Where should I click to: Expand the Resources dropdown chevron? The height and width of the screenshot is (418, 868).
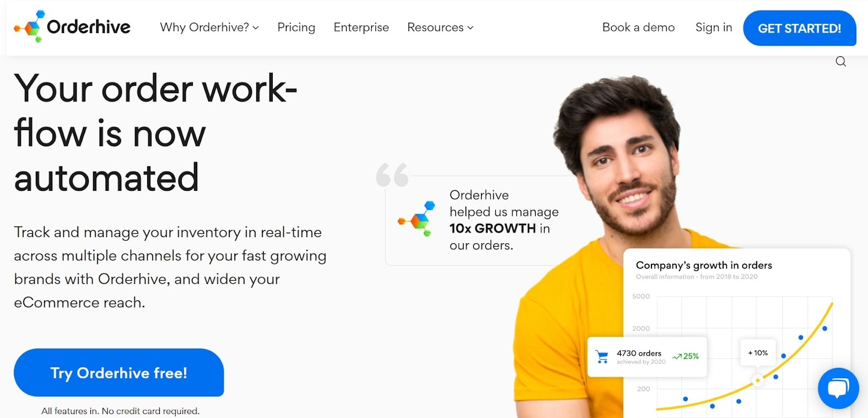[x=470, y=28]
